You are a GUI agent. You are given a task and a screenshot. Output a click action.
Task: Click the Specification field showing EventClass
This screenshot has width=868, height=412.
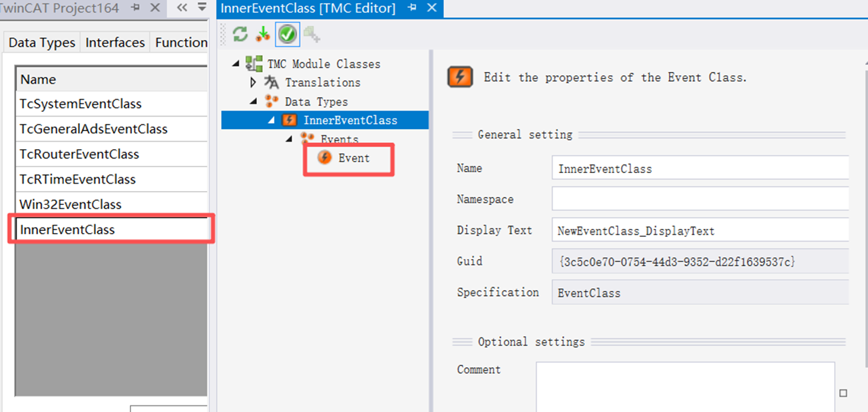coord(700,292)
